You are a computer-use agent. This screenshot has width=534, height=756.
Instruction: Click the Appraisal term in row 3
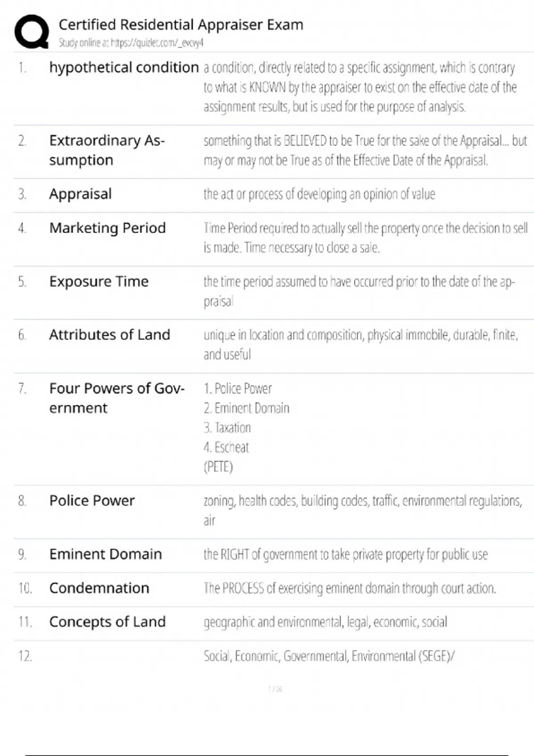click(81, 194)
